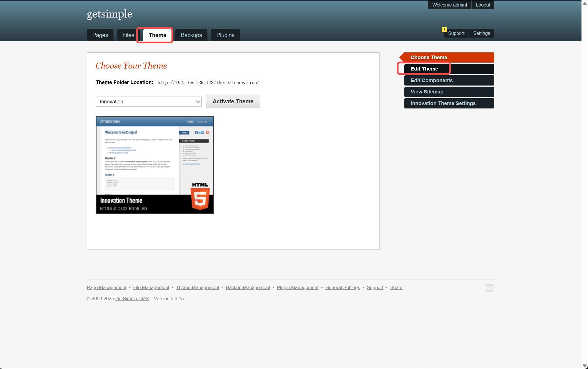588x369 pixels.
Task: Click the Plugin Management footer link
Action: click(297, 287)
